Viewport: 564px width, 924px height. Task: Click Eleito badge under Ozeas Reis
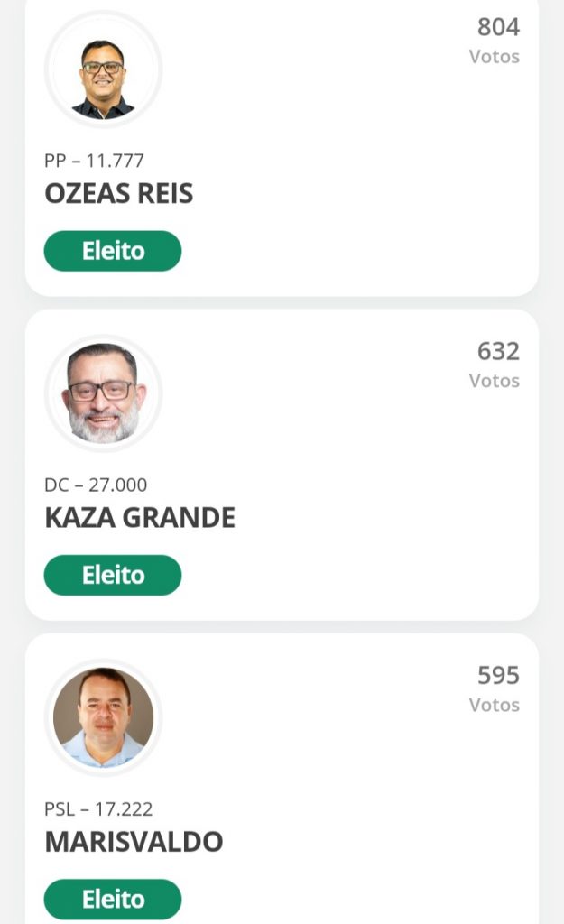[113, 251]
